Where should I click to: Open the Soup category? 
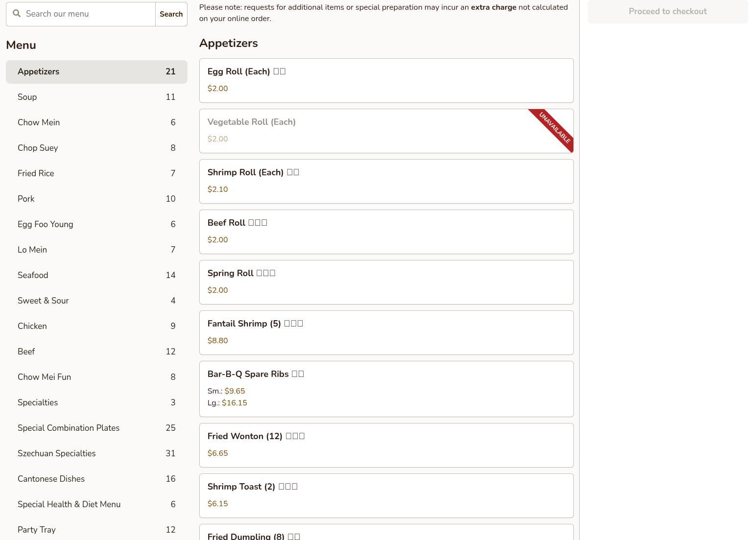96,97
